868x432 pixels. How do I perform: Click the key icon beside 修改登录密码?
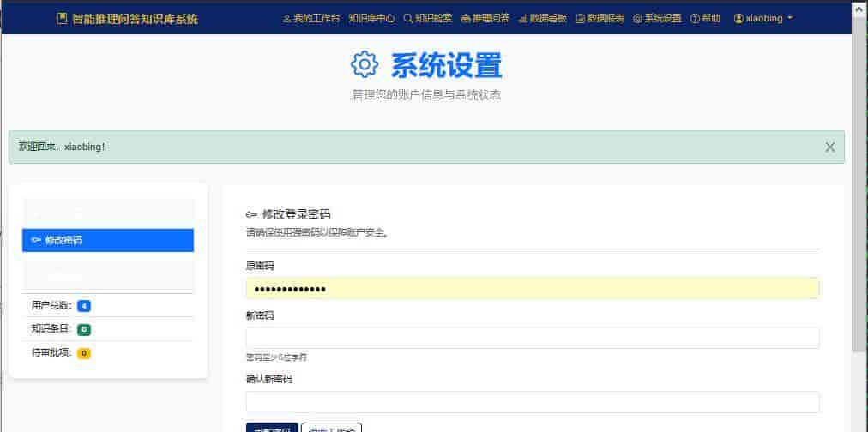pos(251,214)
